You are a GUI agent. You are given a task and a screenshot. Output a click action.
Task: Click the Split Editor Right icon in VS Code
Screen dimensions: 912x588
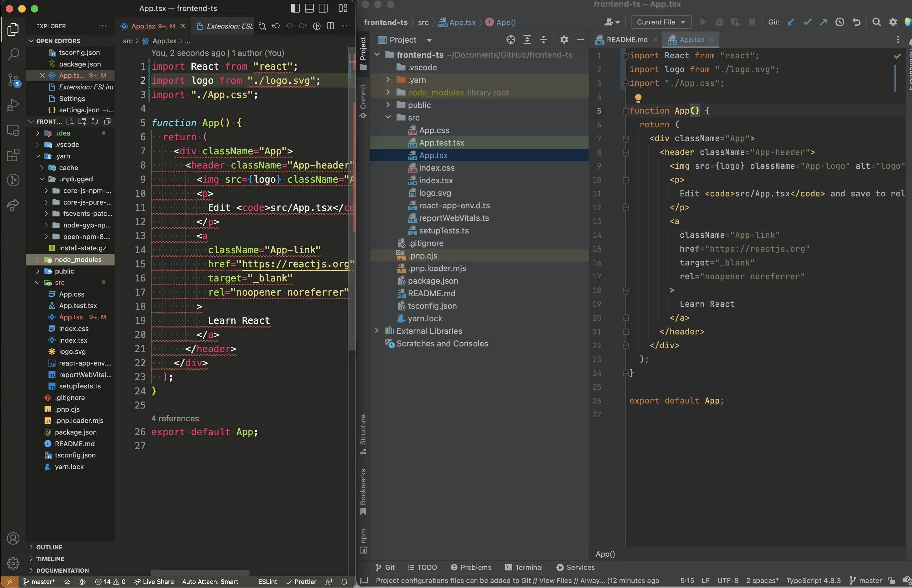(x=330, y=26)
